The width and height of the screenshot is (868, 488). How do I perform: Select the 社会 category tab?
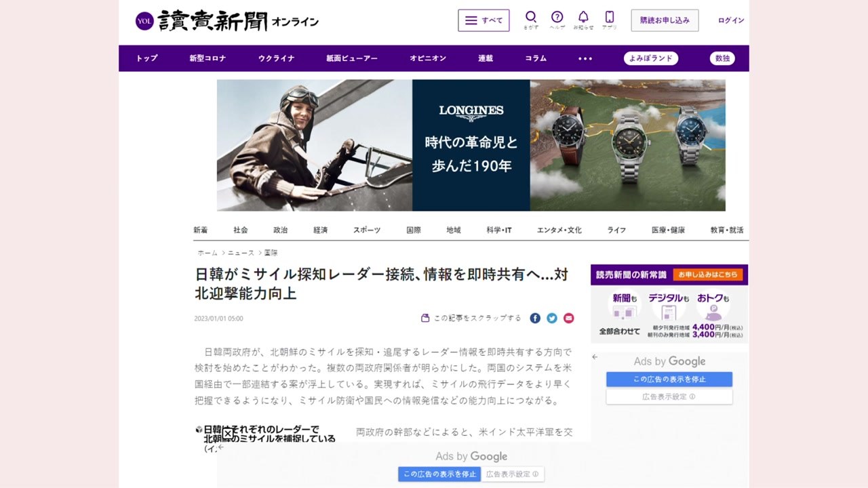241,230
